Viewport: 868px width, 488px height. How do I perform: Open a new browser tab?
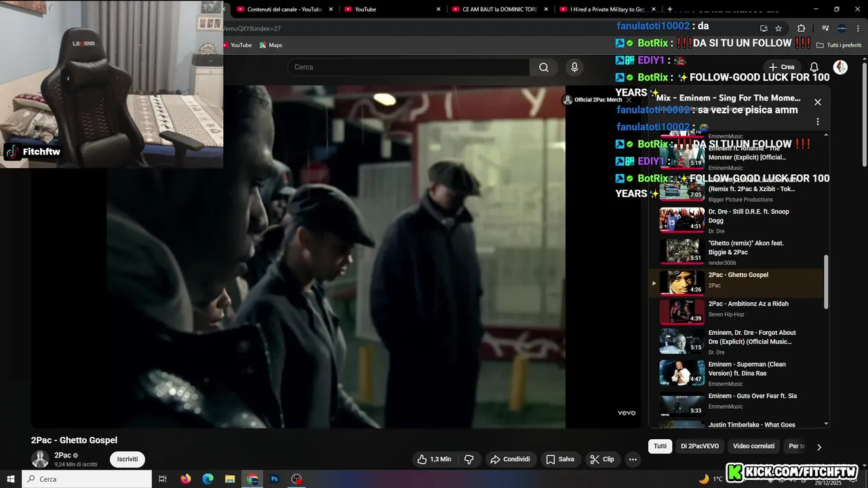(x=670, y=9)
